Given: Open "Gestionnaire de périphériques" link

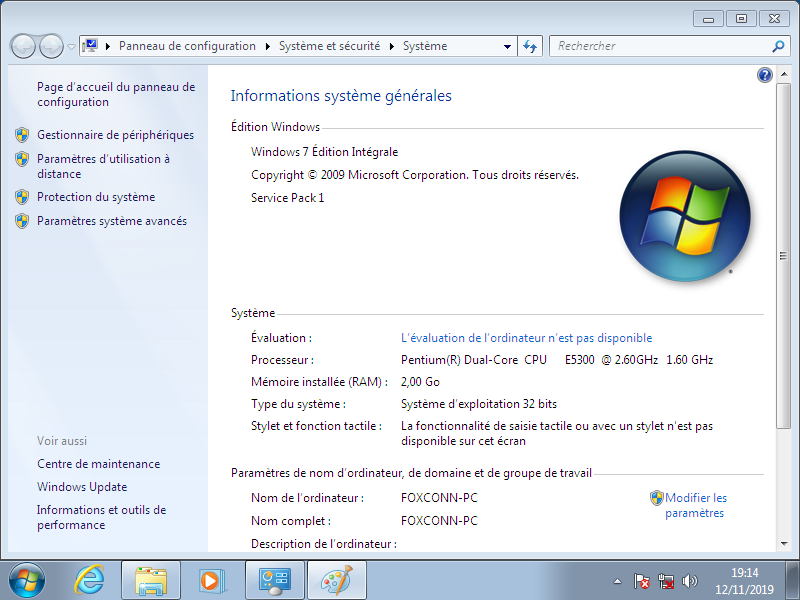Looking at the screenshot, I should tap(115, 135).
